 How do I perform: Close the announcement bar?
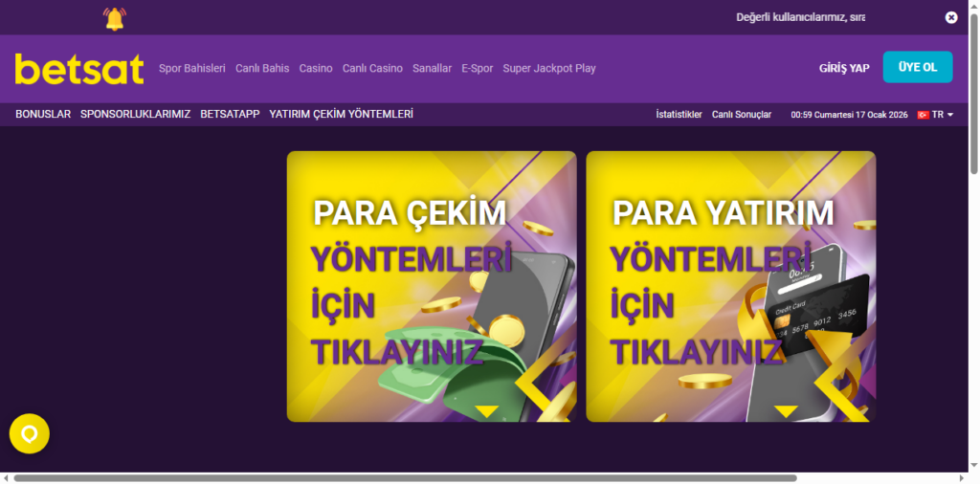[x=950, y=17]
